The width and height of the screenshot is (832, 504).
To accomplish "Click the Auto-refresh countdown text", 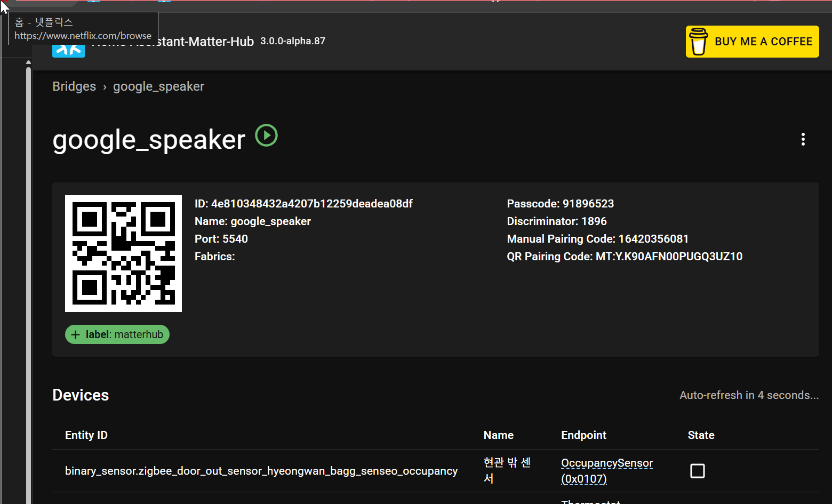I will point(749,395).
